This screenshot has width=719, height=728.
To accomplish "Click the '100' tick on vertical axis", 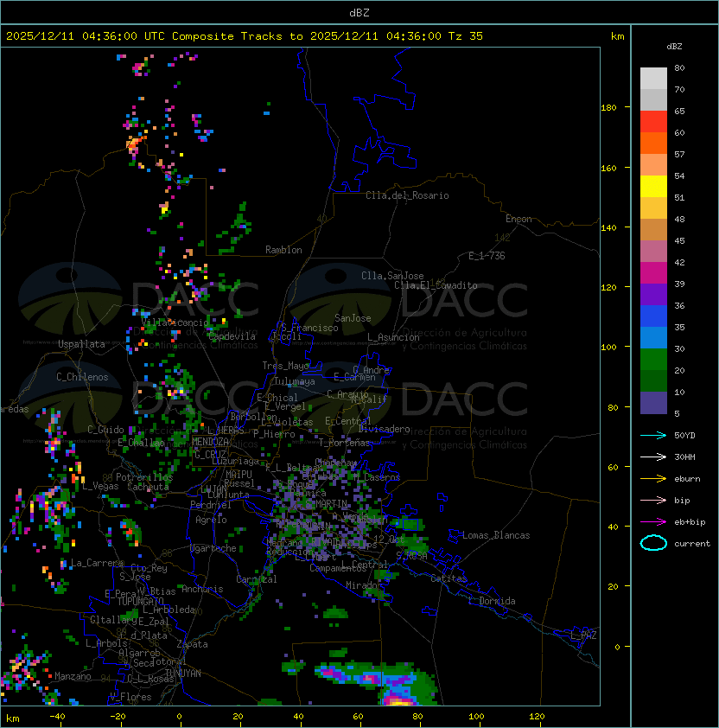I will 608,347.
